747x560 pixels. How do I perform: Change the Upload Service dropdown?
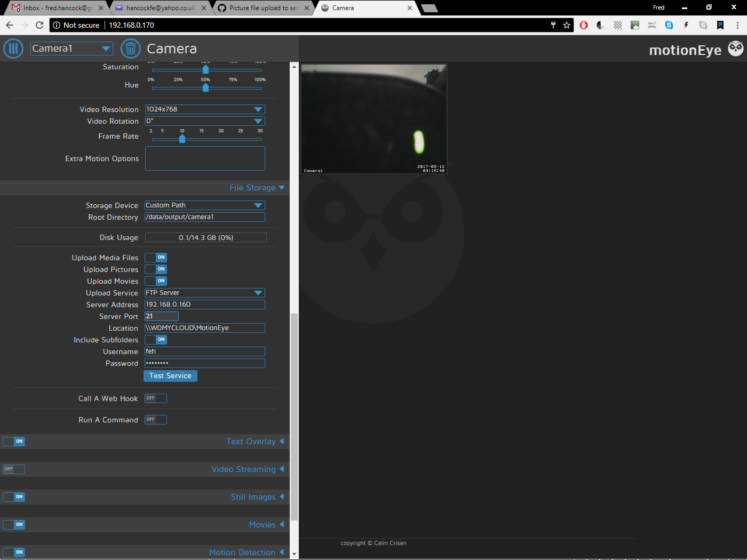(205, 293)
